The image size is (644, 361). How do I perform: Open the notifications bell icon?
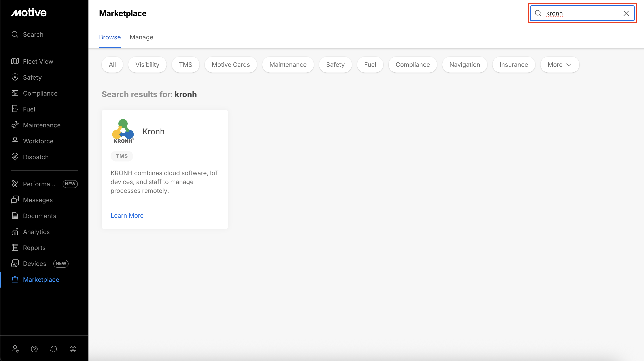tap(54, 349)
